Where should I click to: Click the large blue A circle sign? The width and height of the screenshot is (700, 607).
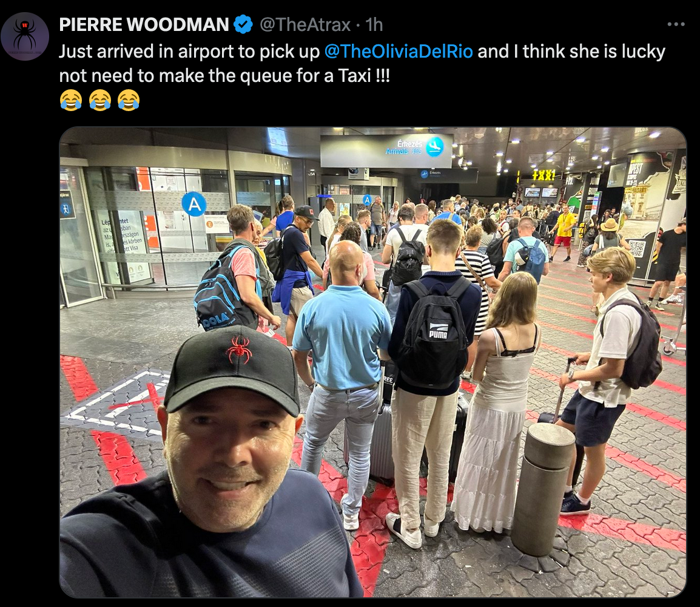[194, 204]
